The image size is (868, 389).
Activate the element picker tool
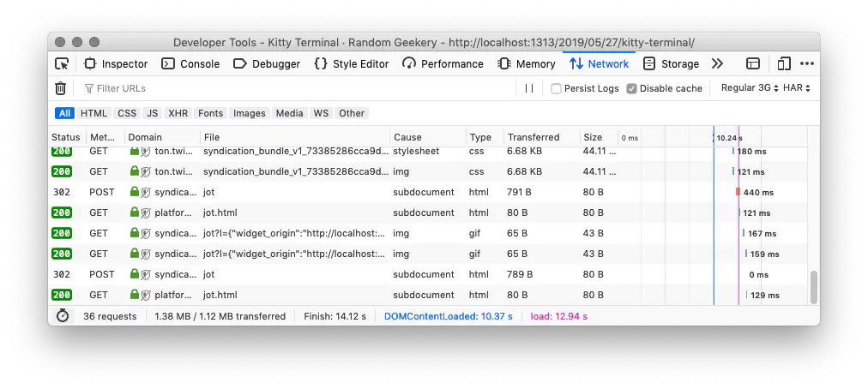tap(62, 63)
